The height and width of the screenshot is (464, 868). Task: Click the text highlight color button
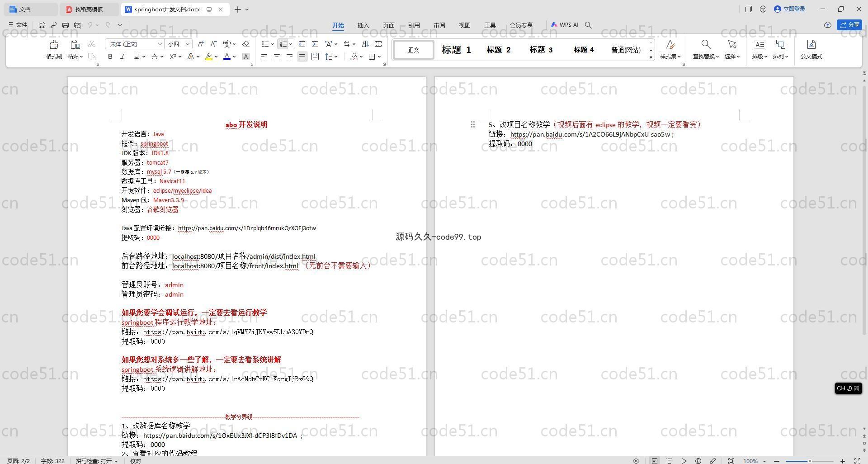coord(208,57)
